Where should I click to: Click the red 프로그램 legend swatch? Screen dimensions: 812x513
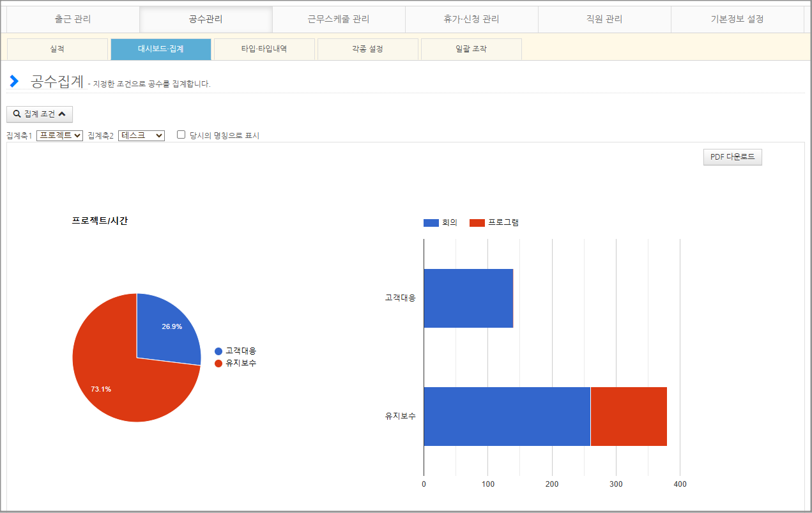477,223
